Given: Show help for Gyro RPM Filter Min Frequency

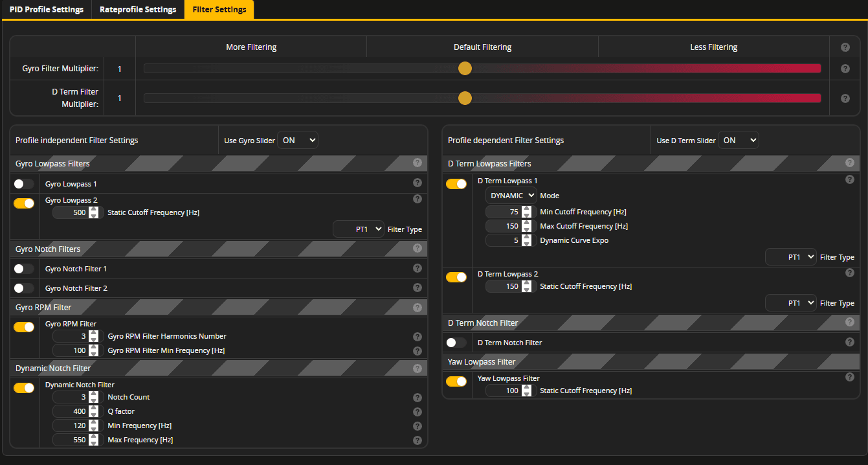Looking at the screenshot, I should click(417, 351).
